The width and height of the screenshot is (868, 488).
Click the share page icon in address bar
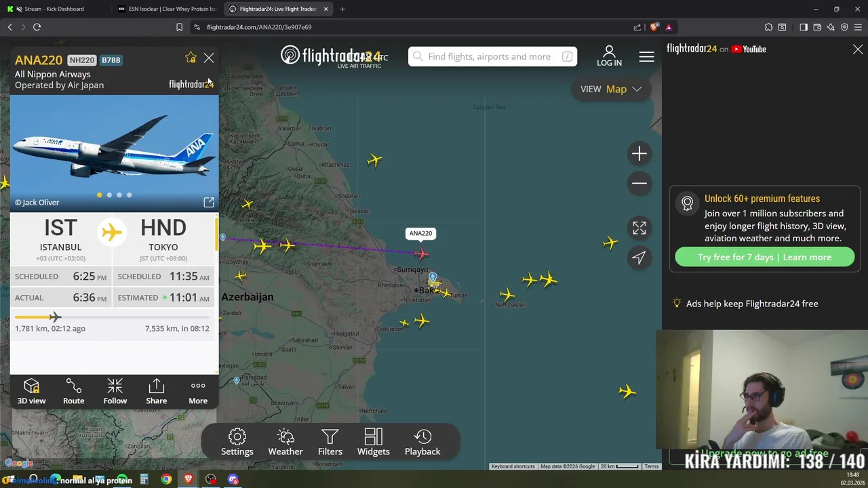637,27
